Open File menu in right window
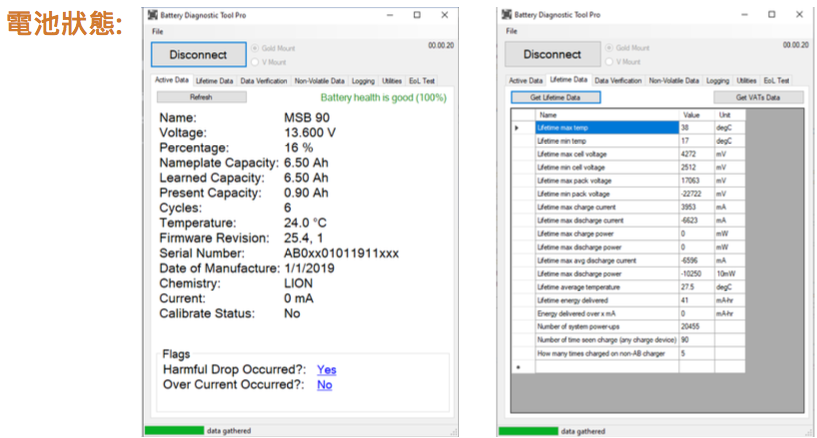 (x=512, y=31)
